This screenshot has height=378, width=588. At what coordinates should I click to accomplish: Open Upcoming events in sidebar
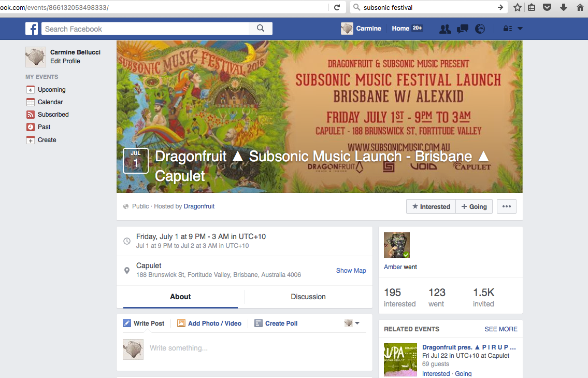52,90
